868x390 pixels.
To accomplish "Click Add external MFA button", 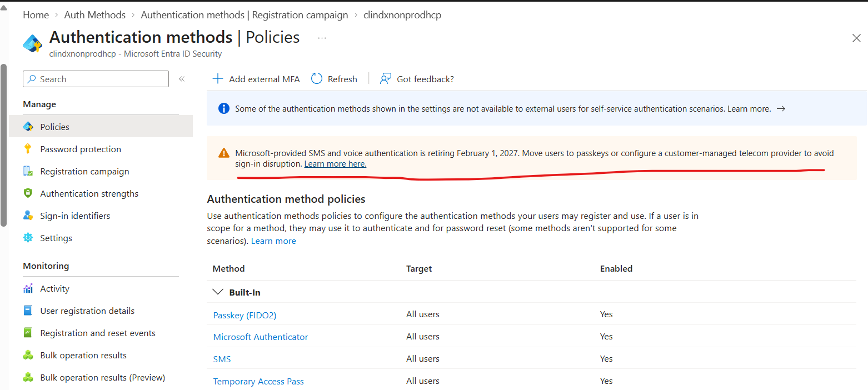I will coord(256,79).
